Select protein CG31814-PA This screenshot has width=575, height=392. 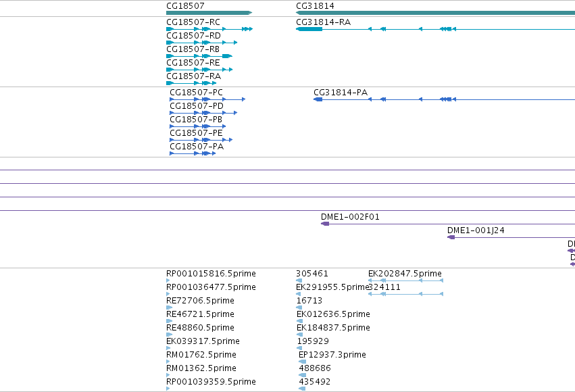click(x=341, y=93)
